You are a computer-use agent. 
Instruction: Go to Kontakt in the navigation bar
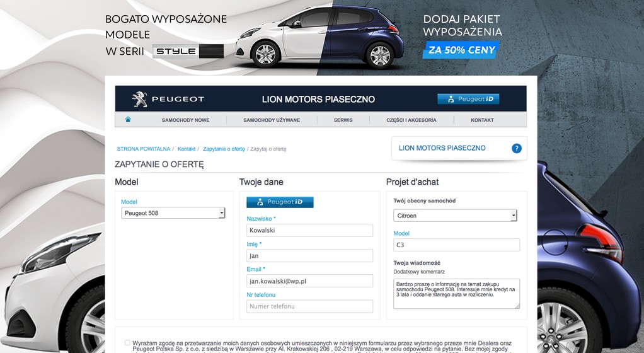click(x=482, y=120)
